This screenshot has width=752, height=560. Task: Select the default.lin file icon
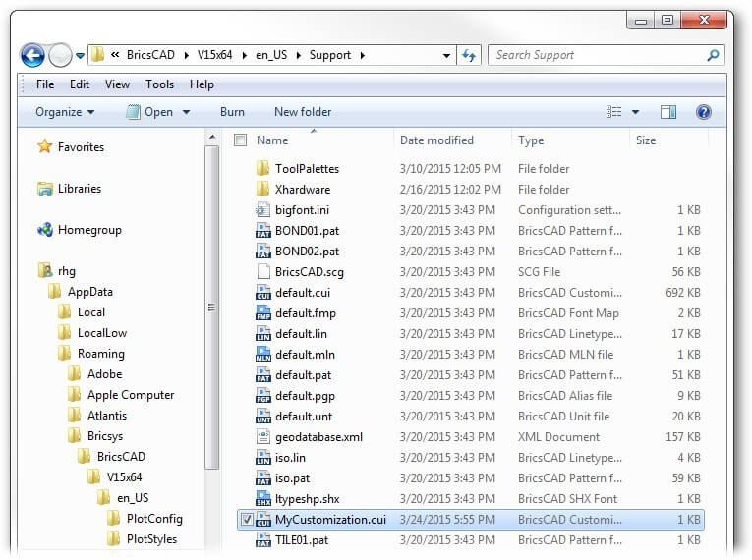click(262, 333)
